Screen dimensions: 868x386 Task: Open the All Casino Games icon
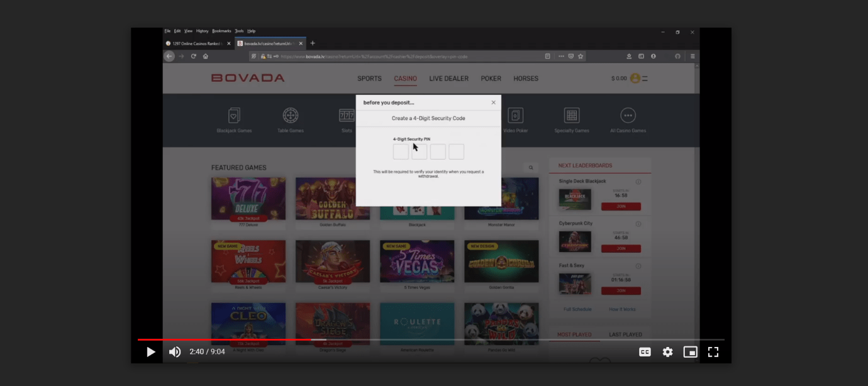(628, 116)
